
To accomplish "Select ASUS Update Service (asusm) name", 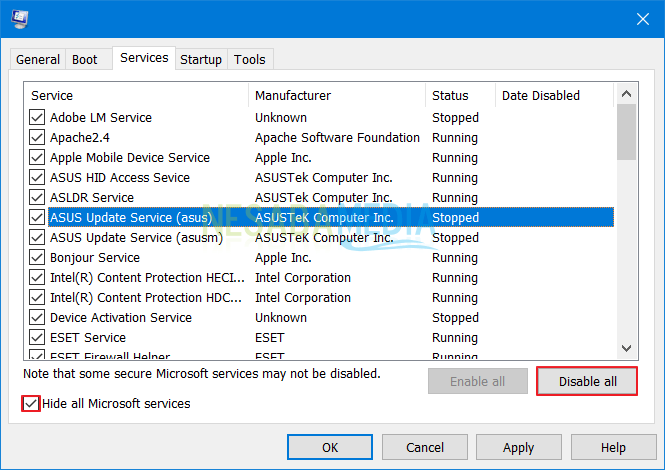I will tap(136, 238).
